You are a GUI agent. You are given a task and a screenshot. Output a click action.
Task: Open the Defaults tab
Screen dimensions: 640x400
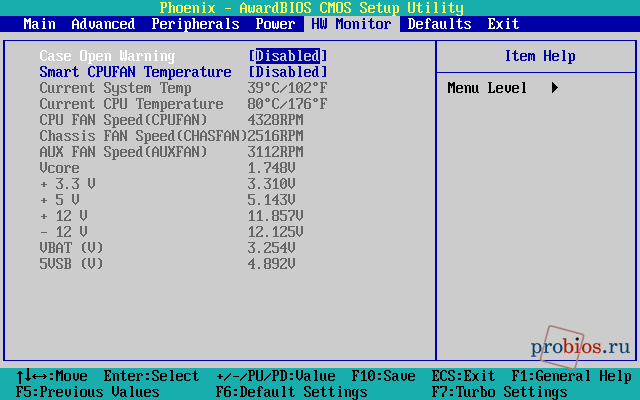pos(440,24)
